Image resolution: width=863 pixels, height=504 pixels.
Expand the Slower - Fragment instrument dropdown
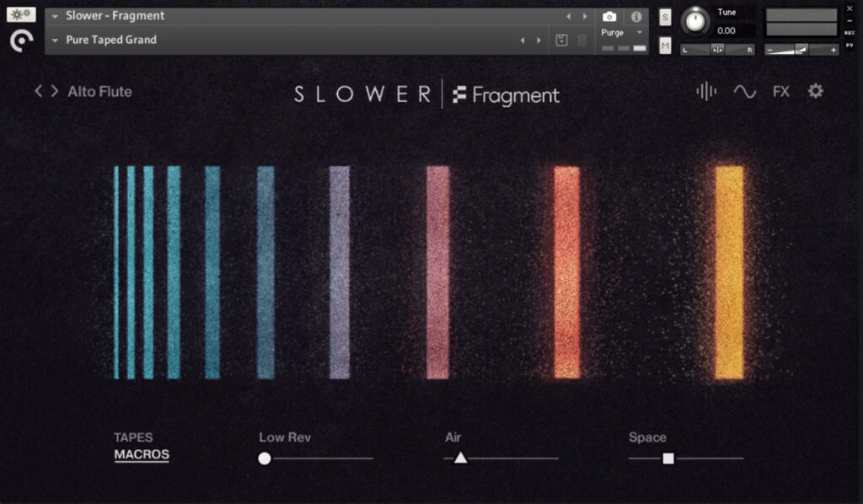[x=55, y=16]
